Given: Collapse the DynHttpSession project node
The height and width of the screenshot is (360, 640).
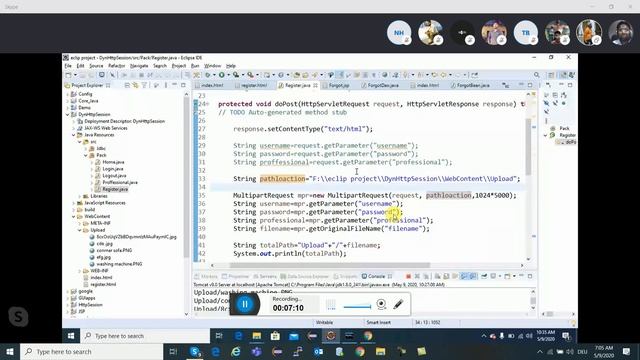Looking at the screenshot, I should (68, 115).
